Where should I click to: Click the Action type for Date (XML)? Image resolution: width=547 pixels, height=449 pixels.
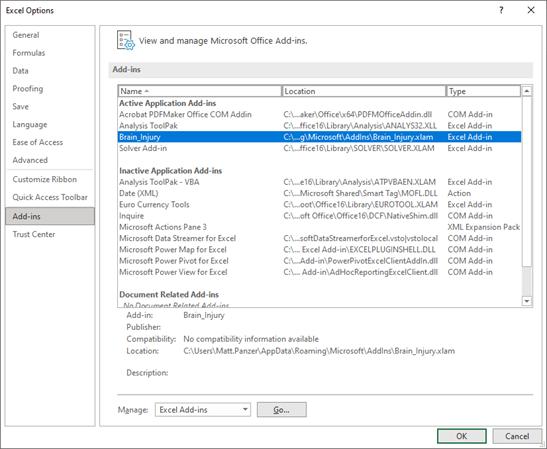(x=459, y=193)
